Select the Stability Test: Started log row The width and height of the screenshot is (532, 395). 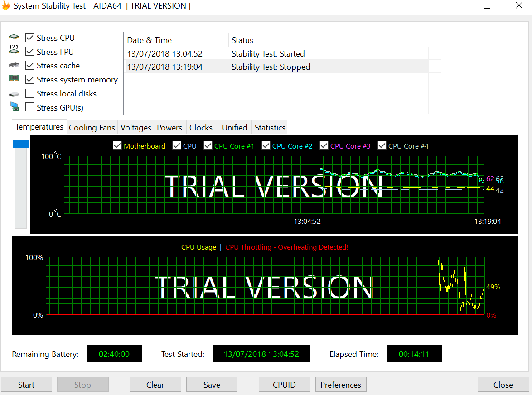277,53
